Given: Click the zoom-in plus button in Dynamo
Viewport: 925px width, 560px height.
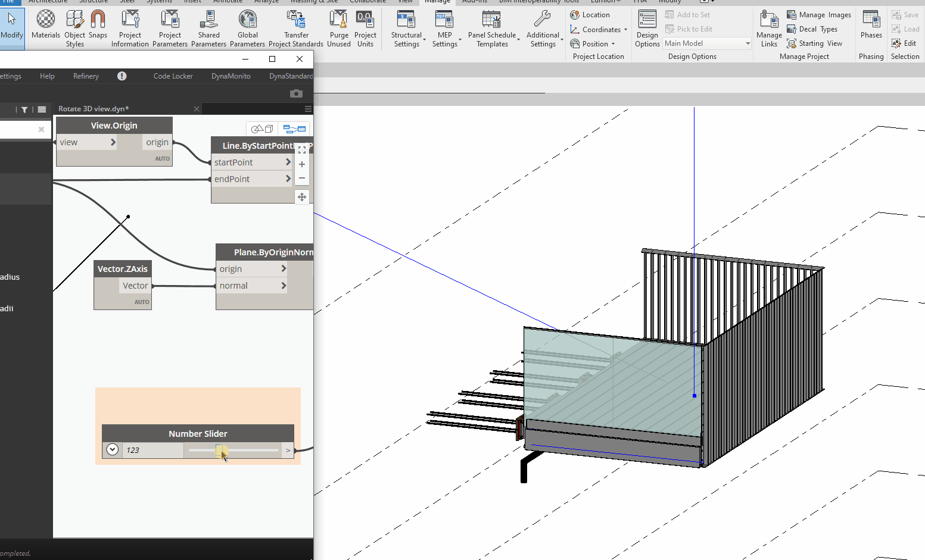Looking at the screenshot, I should pos(302,164).
